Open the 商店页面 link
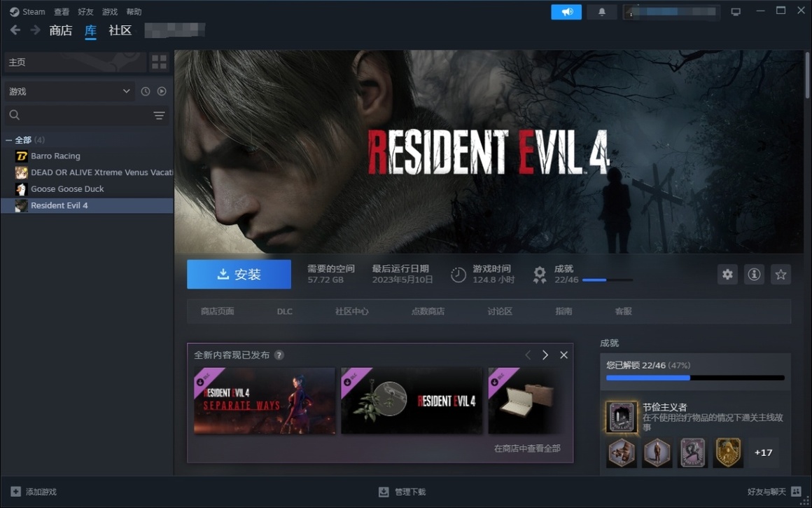The image size is (812, 508). (x=218, y=312)
